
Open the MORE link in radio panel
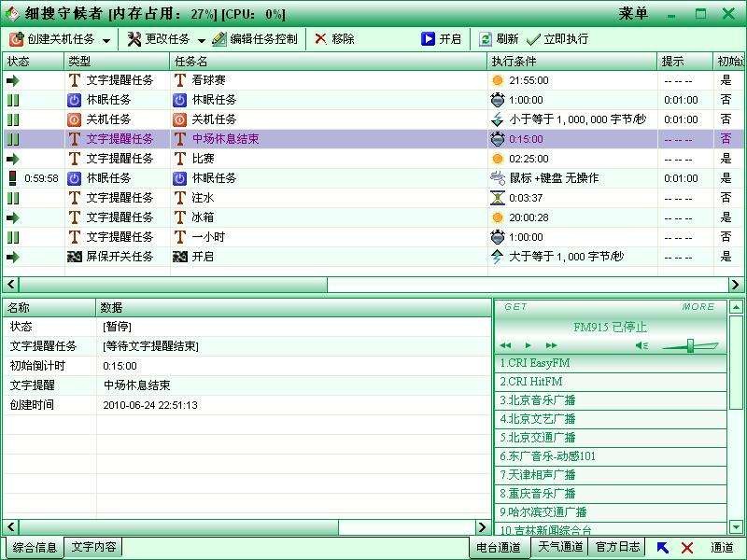[699, 306]
